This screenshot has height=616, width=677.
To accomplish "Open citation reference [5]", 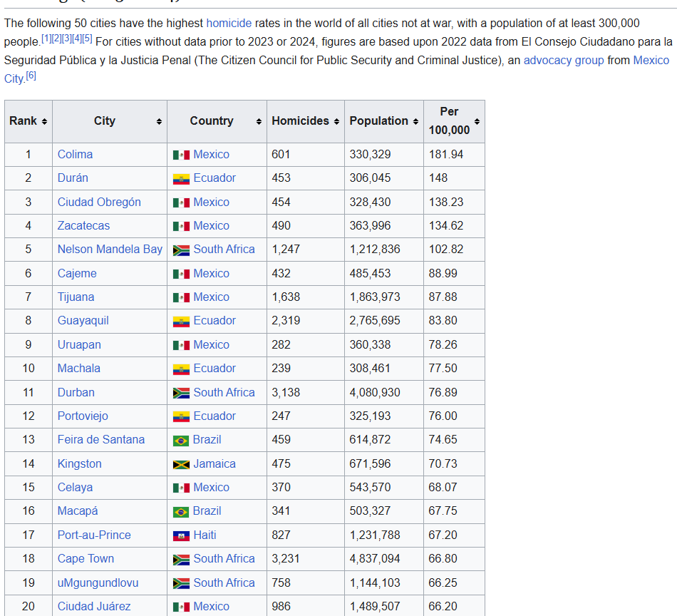I will (x=87, y=38).
